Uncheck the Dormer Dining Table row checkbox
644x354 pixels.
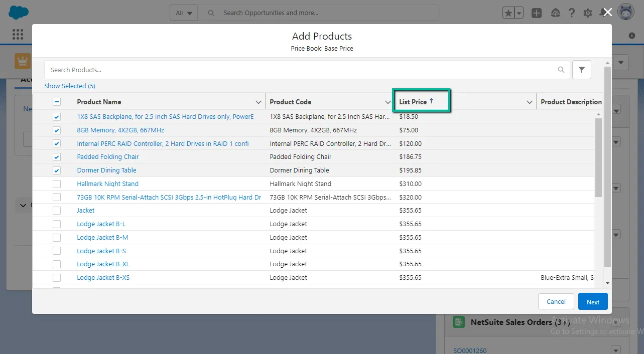pos(57,170)
